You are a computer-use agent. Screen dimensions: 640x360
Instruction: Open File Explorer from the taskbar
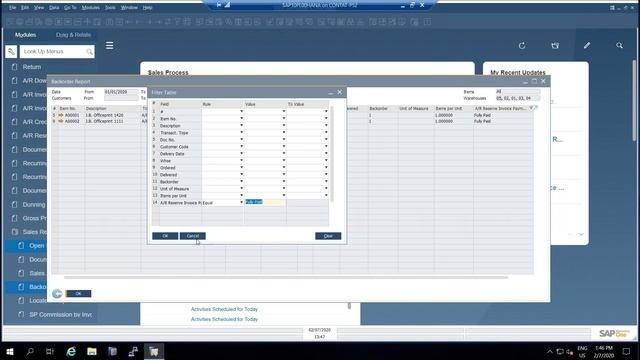coord(92,351)
